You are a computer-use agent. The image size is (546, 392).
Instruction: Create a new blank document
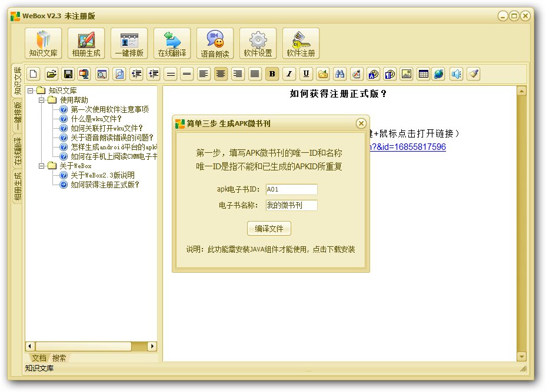point(34,73)
